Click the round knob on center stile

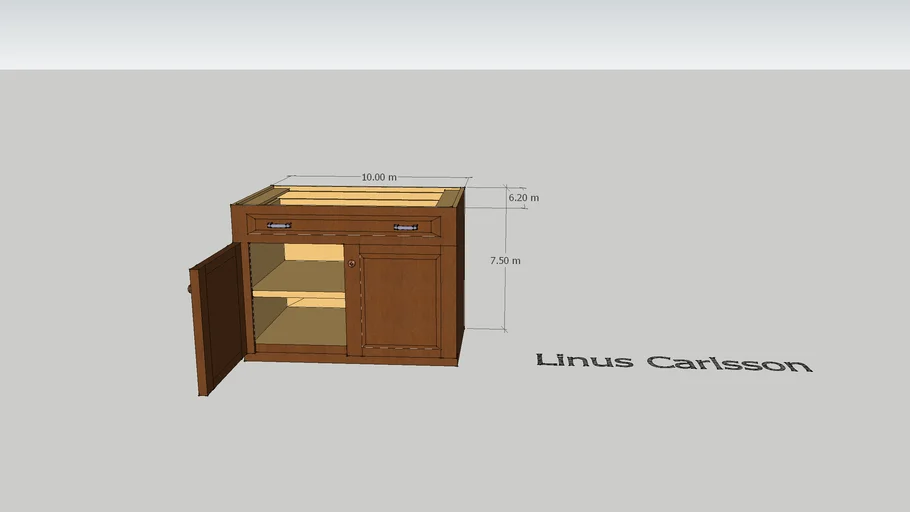point(352,264)
